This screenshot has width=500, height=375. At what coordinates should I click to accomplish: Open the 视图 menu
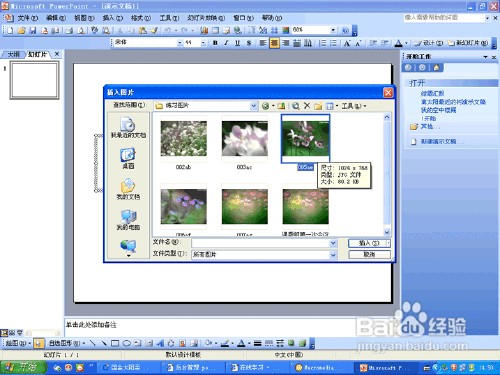coord(84,18)
